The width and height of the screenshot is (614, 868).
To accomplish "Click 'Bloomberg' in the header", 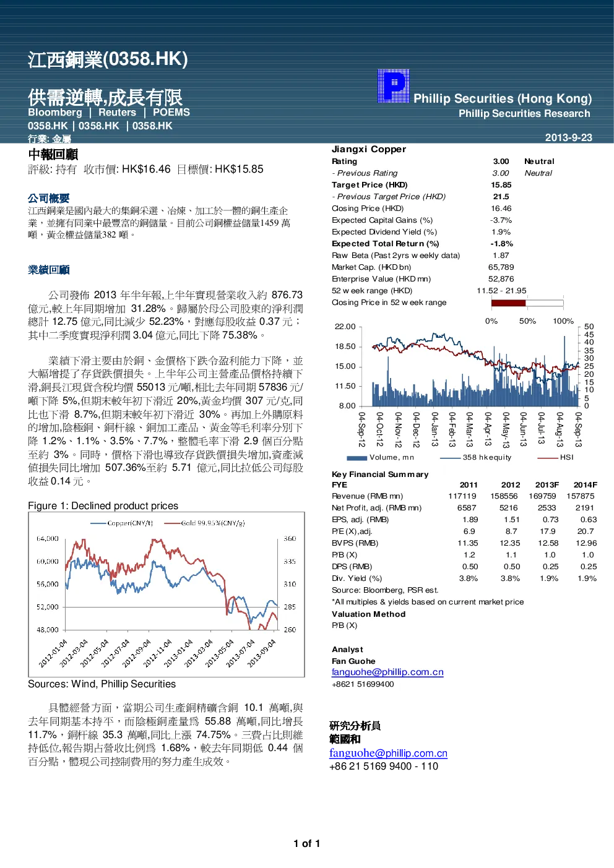I will tap(55, 112).
